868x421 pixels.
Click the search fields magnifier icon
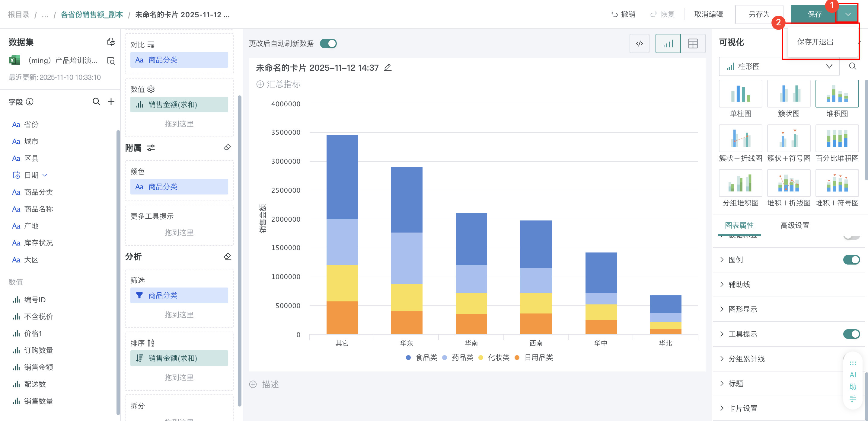coord(96,101)
